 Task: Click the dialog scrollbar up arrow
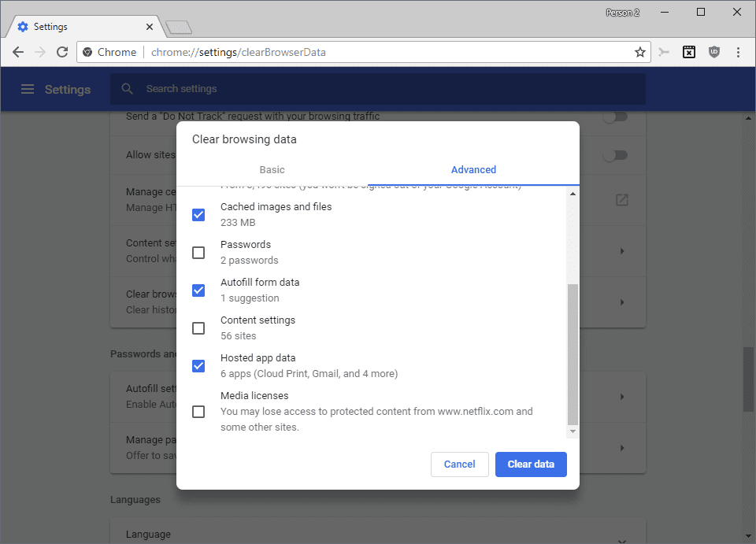pos(573,194)
